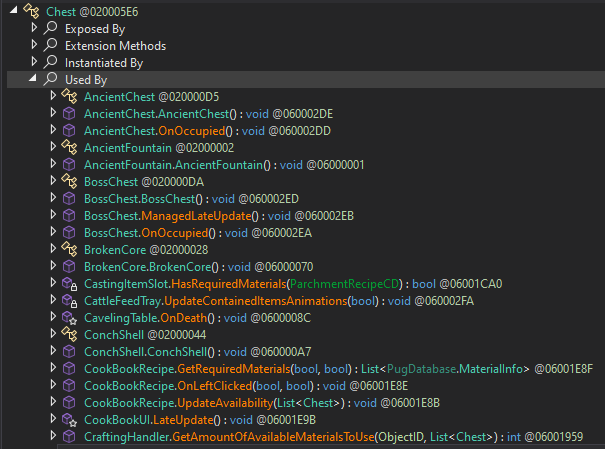Open AncientChest @020000D5 type entry
This screenshot has width=605, height=449.
[x=151, y=97]
